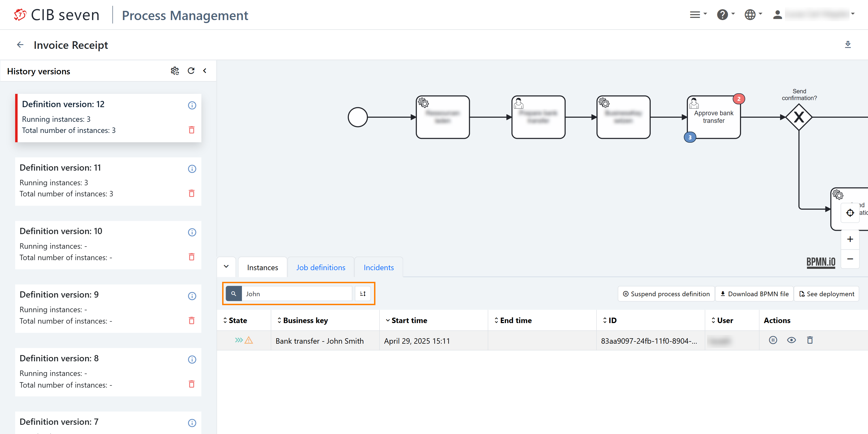Show info for Definition version 8
This screenshot has height=434, width=868.
tap(192, 359)
